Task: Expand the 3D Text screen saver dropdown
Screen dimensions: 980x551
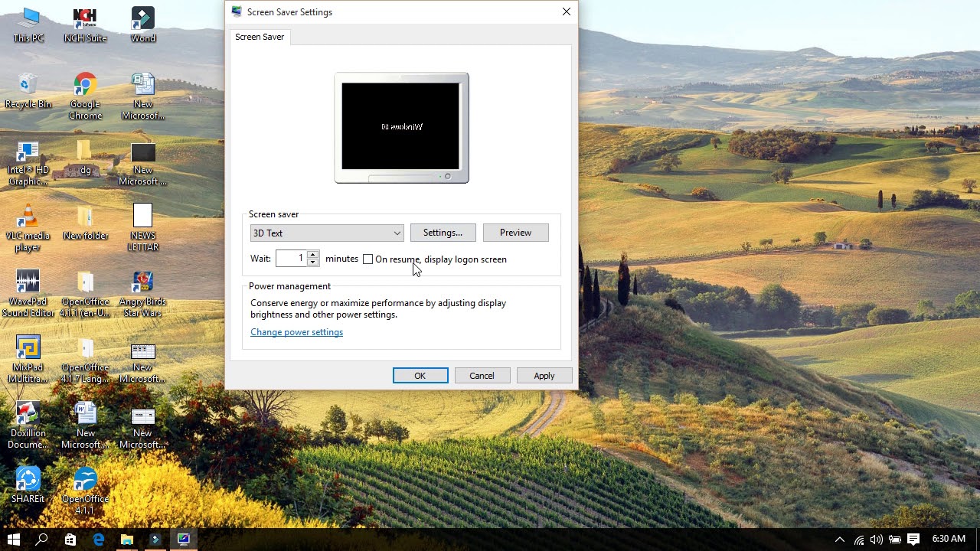Action: tap(327, 233)
